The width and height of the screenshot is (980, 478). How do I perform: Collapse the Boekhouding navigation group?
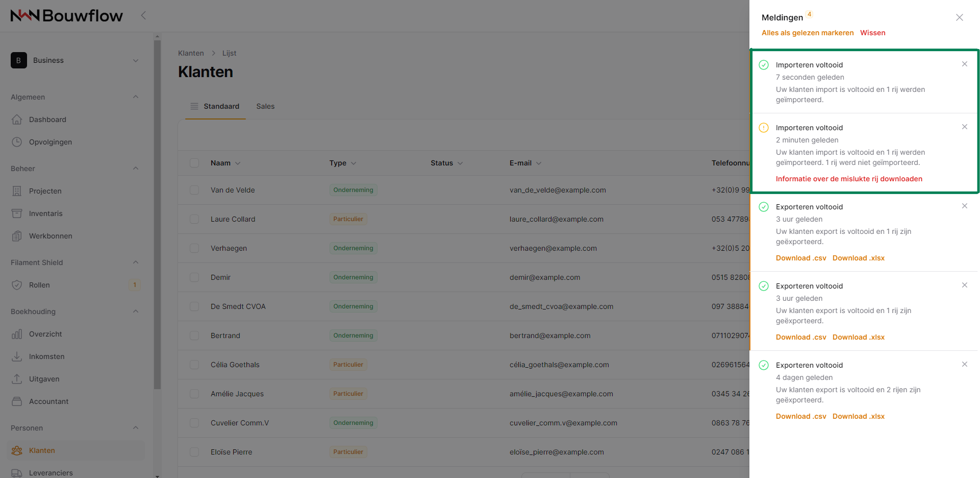pyautogui.click(x=136, y=312)
